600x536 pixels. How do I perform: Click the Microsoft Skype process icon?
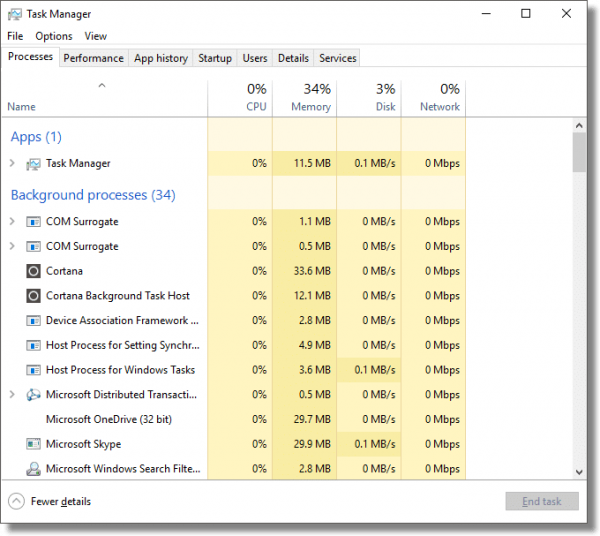pyautogui.click(x=33, y=444)
